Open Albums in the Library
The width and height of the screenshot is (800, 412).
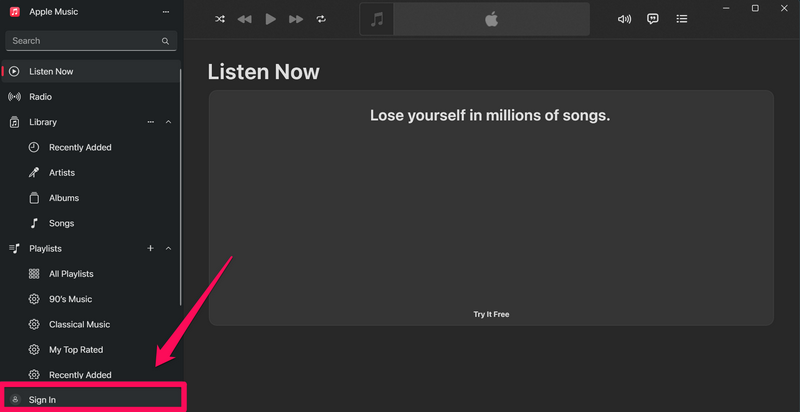pos(64,198)
